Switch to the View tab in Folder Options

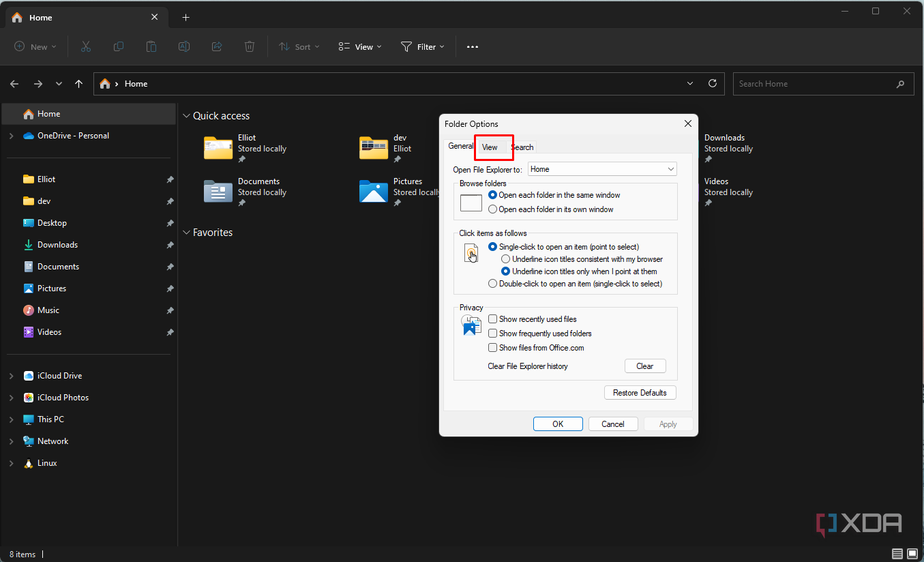(490, 147)
